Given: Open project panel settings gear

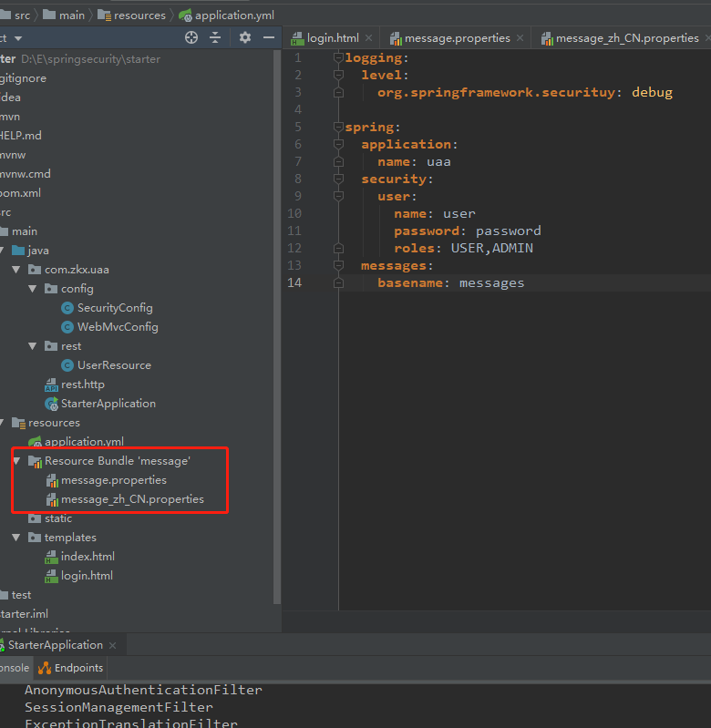Looking at the screenshot, I should click(244, 37).
